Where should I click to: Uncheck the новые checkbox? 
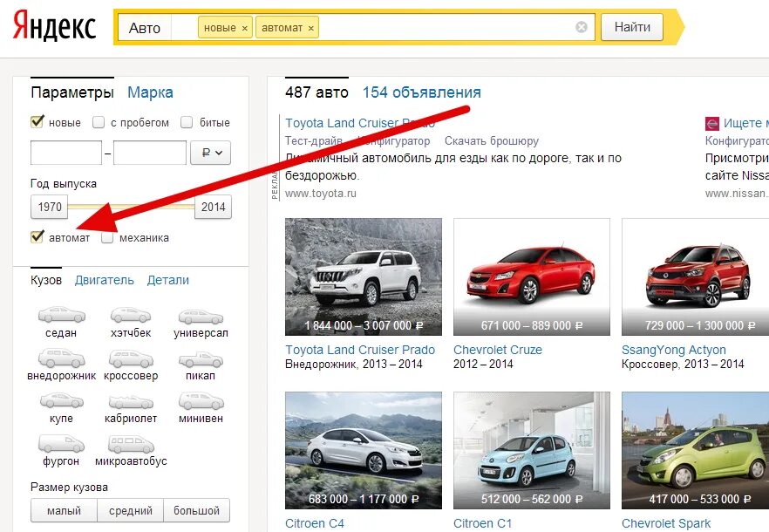[x=37, y=122]
